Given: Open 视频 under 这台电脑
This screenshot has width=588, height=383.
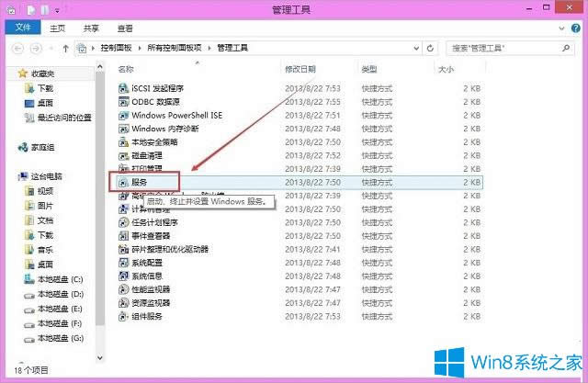Looking at the screenshot, I should (39, 191).
